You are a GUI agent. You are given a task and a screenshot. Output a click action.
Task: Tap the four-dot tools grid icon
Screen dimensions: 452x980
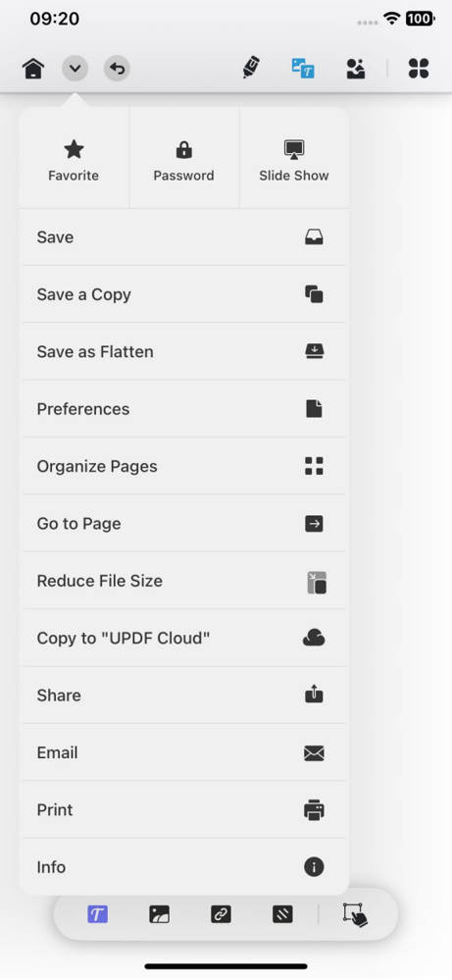(x=419, y=68)
